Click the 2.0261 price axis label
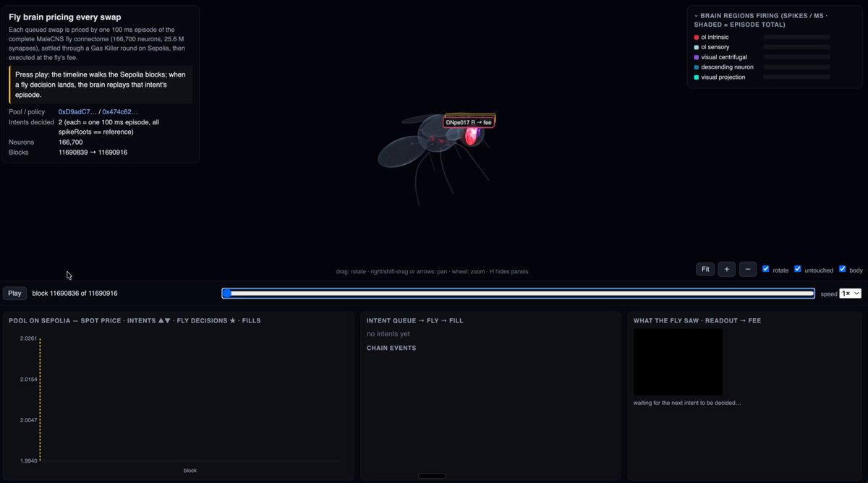This screenshot has width=868, height=483. coord(28,338)
